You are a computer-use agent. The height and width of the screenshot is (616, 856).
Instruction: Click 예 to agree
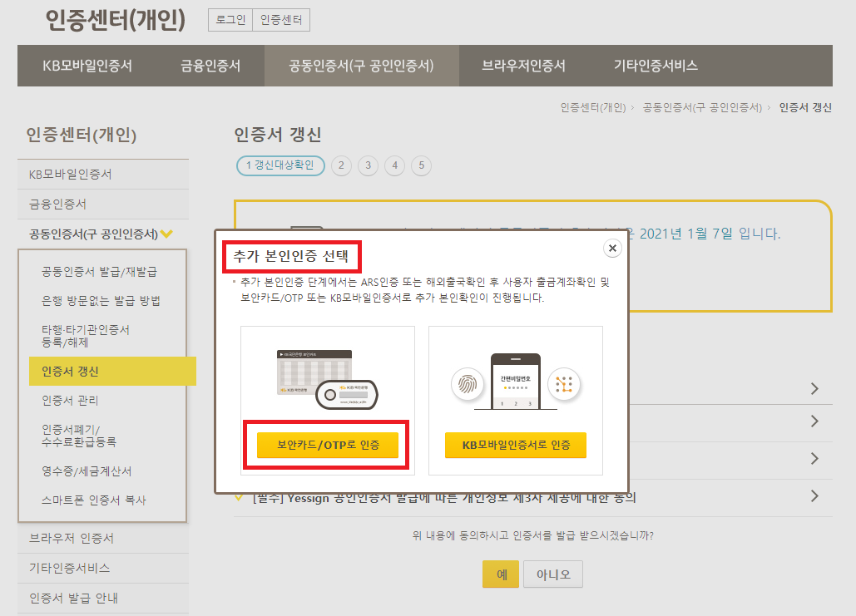click(502, 574)
